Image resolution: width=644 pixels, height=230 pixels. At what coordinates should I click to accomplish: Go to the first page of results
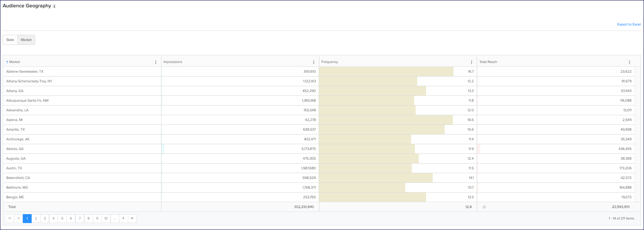[10, 218]
